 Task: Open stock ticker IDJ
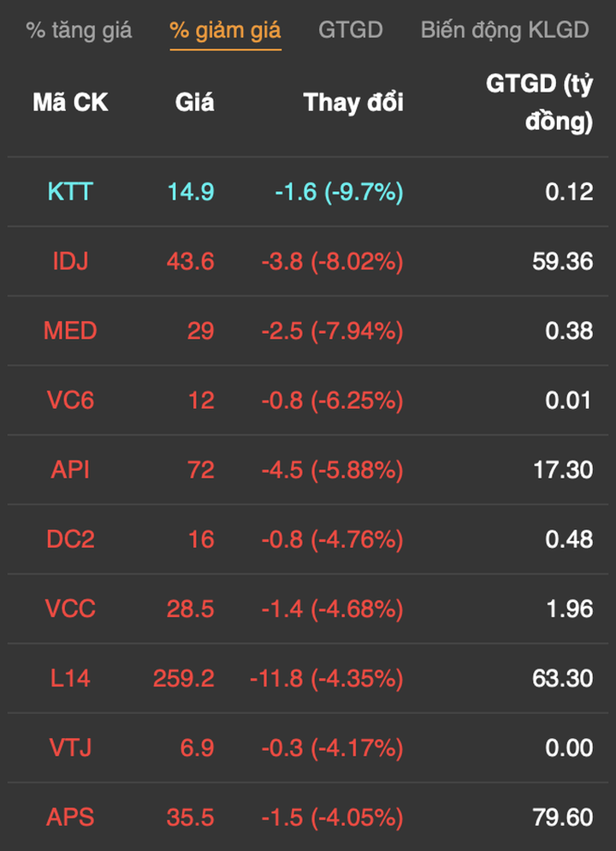pos(70,261)
